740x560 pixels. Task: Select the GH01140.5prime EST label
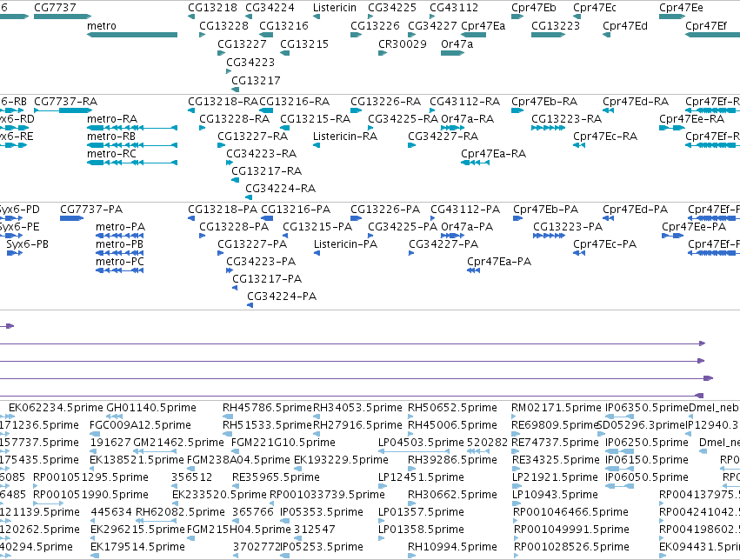pyautogui.click(x=151, y=408)
